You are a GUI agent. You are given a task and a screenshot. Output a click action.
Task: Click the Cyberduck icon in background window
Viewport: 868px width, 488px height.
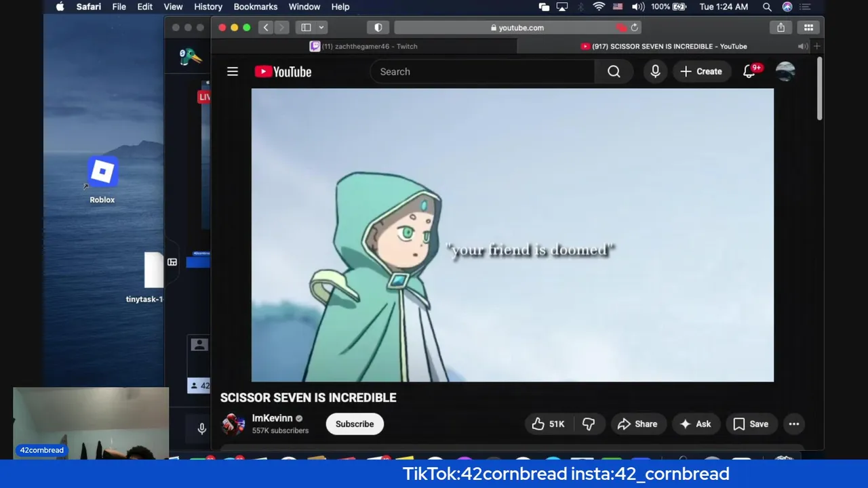tap(191, 57)
